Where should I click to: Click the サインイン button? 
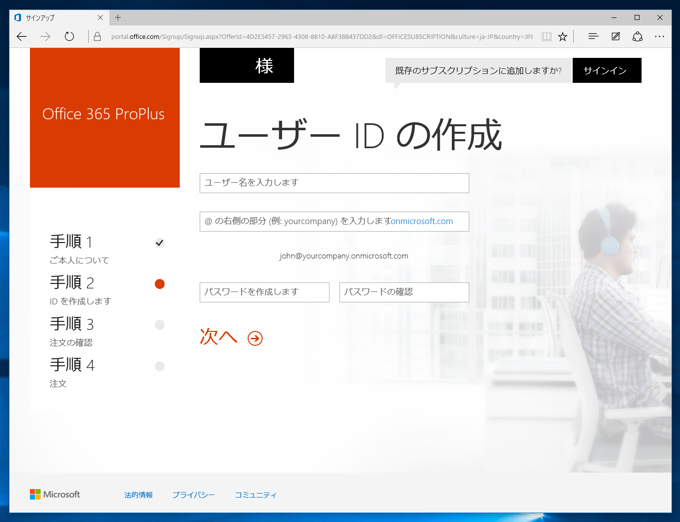pos(607,70)
